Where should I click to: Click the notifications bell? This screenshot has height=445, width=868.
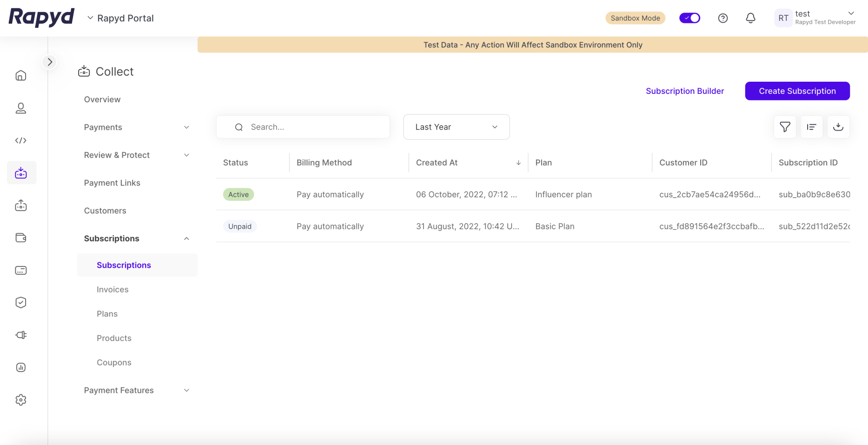coord(751,18)
